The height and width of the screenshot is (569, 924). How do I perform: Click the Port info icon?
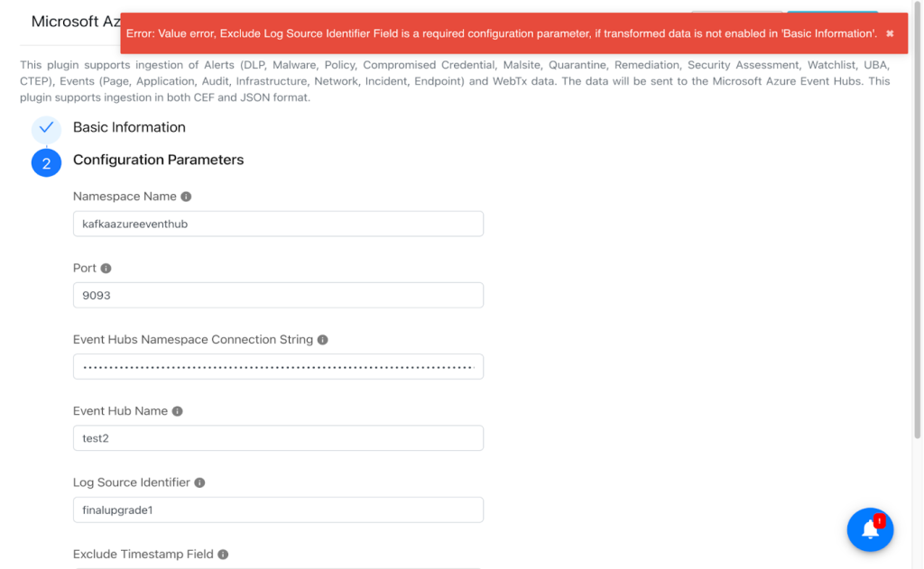(x=106, y=269)
